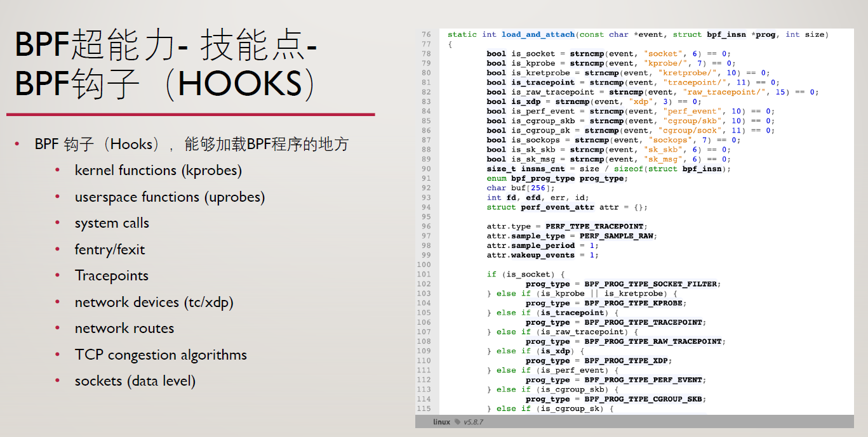Viewport: 868px width, 437px height.
Task: Click the 'enum bpf_prog_type prog_type' declaration
Action: [x=558, y=178]
